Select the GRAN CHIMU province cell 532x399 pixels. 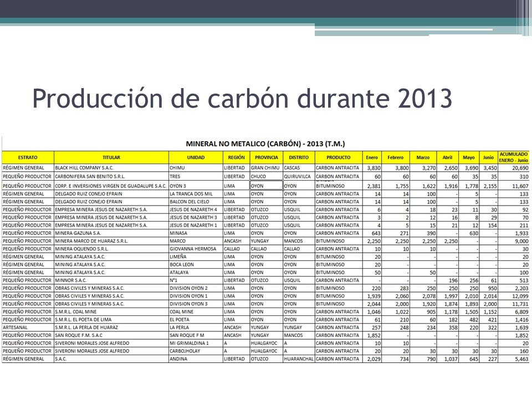(x=265, y=167)
